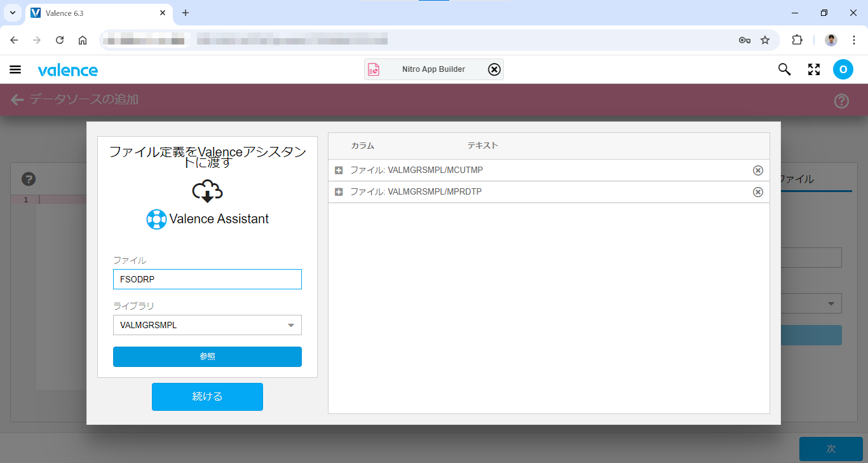Bookmark this page with the star
This screenshot has width=868, height=463.
(x=765, y=40)
